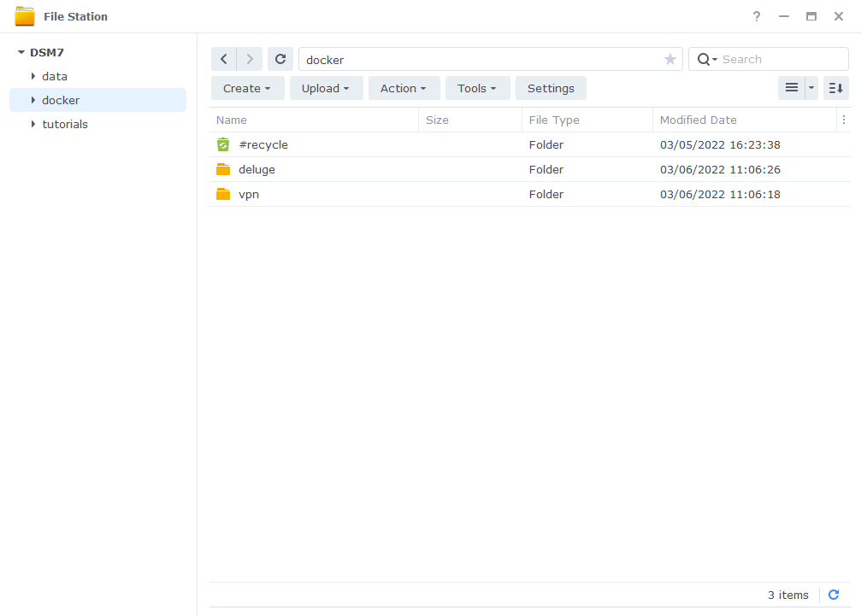
Task: Maximize the File Station window
Action: click(x=811, y=16)
